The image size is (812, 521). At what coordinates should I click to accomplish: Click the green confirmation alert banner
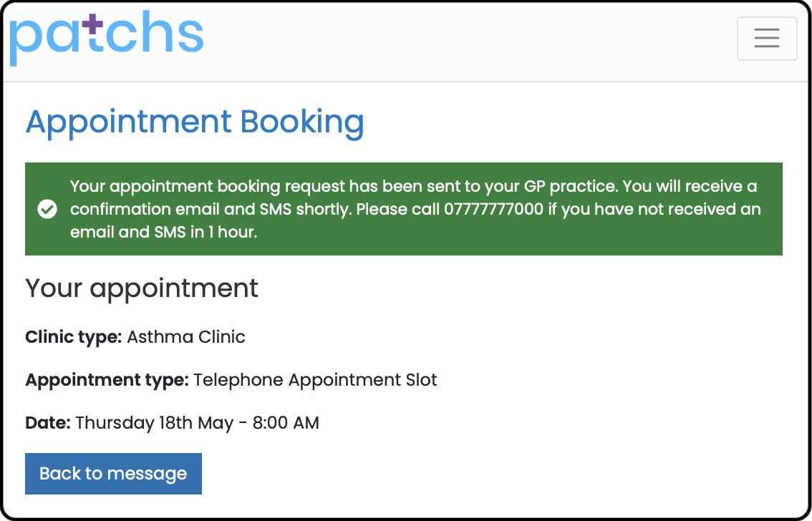click(x=403, y=209)
